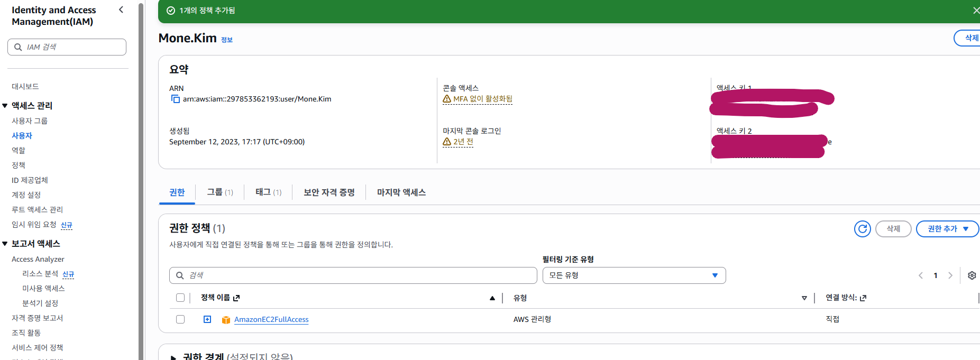The image size is (980, 360).
Task: Open the add permissions dropdown button
Action: pos(947,229)
